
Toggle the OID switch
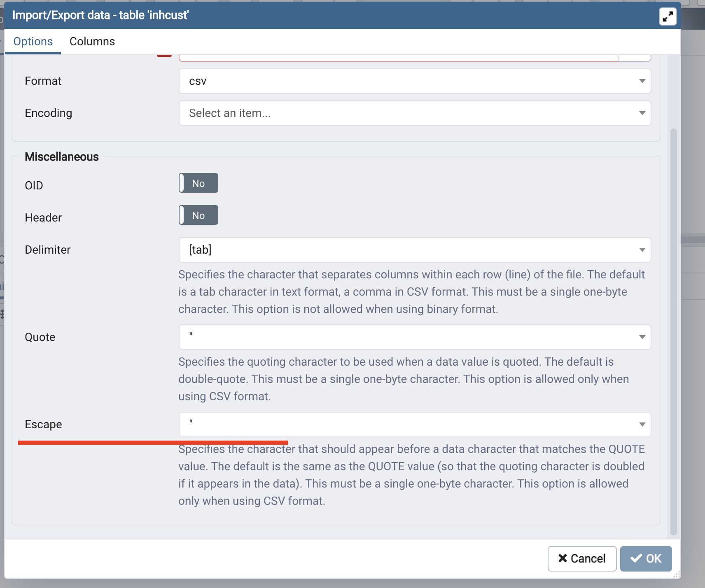coord(198,183)
